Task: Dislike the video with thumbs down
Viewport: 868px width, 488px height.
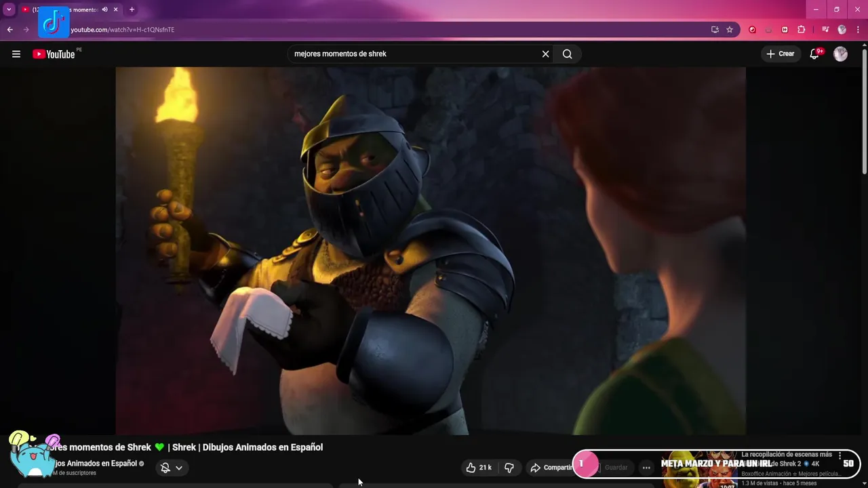Action: (509, 468)
